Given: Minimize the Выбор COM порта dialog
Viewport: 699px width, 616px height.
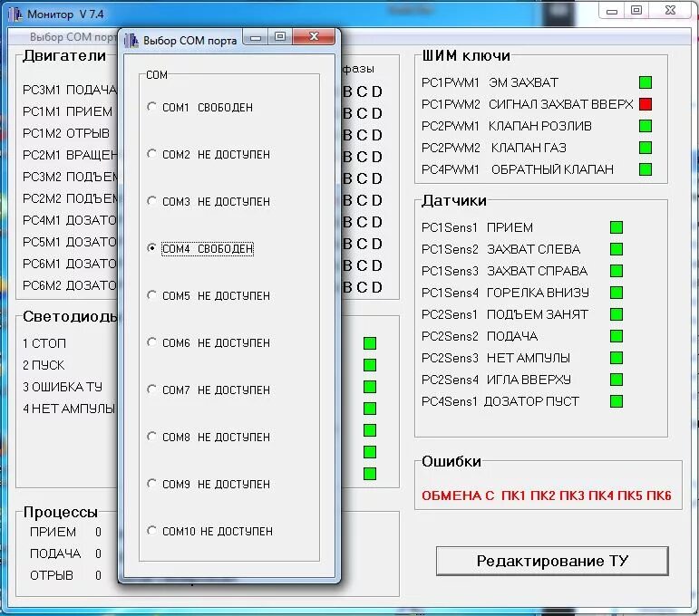Looking at the screenshot, I should pyautogui.click(x=256, y=37).
